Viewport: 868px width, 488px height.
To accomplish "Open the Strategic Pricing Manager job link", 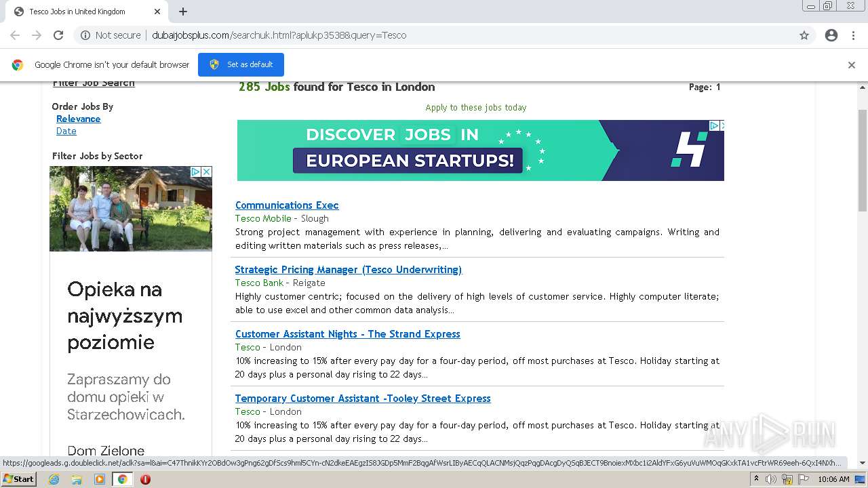I will [348, 270].
